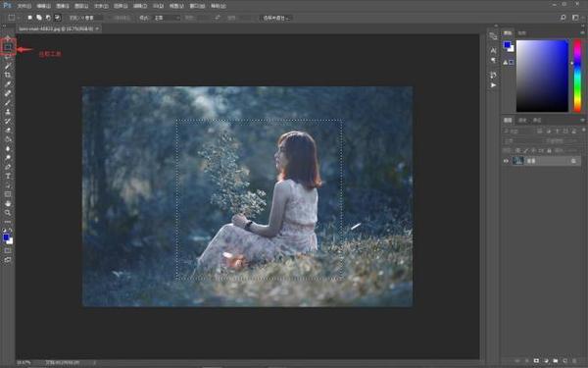
Task: Select the Crop tool
Action: coord(8,76)
